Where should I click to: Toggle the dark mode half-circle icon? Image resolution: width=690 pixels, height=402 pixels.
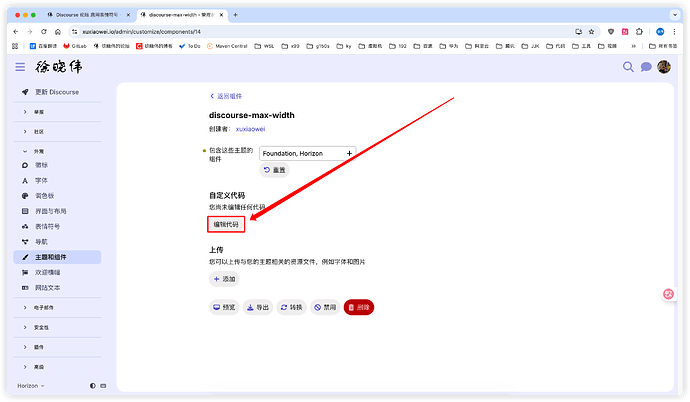[92, 385]
